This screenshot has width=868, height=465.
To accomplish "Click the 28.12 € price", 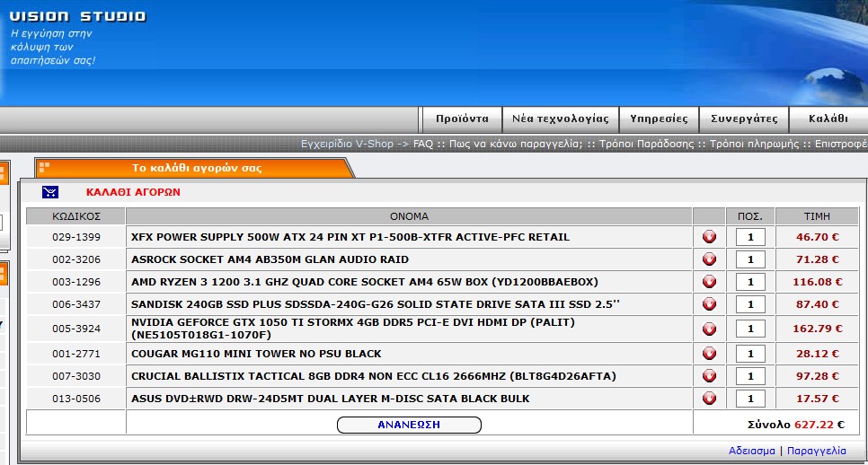I will click(x=817, y=354).
